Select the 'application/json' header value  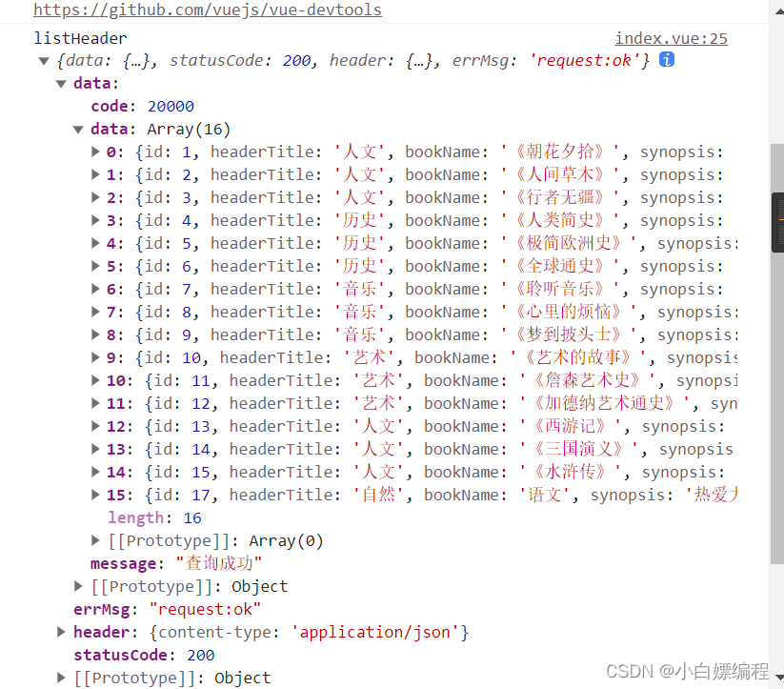pyautogui.click(x=375, y=633)
